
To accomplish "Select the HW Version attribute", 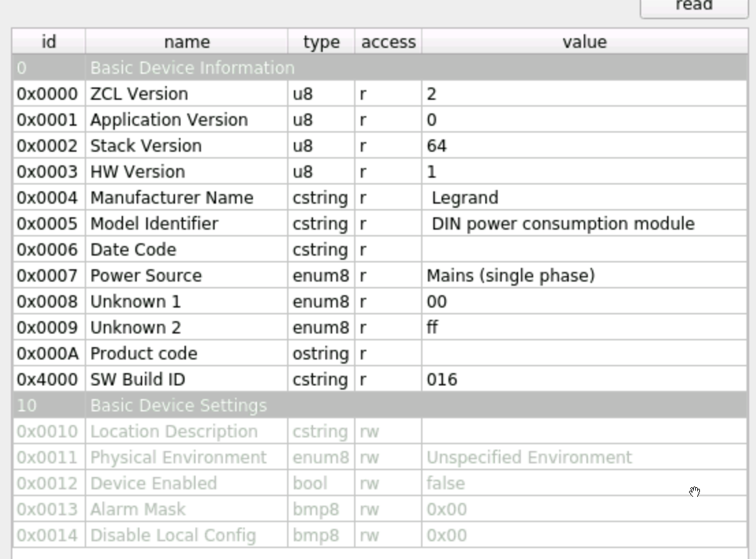I will click(x=380, y=172).
